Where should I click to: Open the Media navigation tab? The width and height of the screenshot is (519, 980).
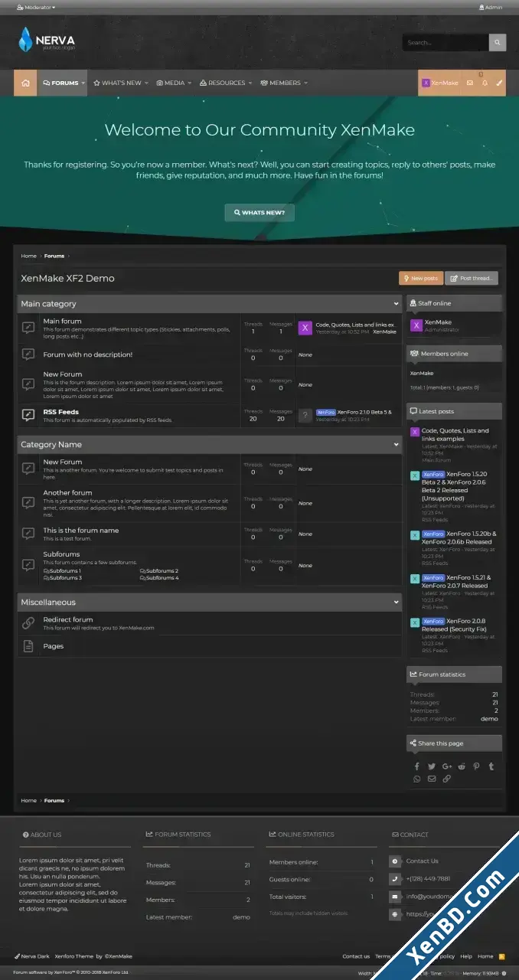tap(171, 83)
